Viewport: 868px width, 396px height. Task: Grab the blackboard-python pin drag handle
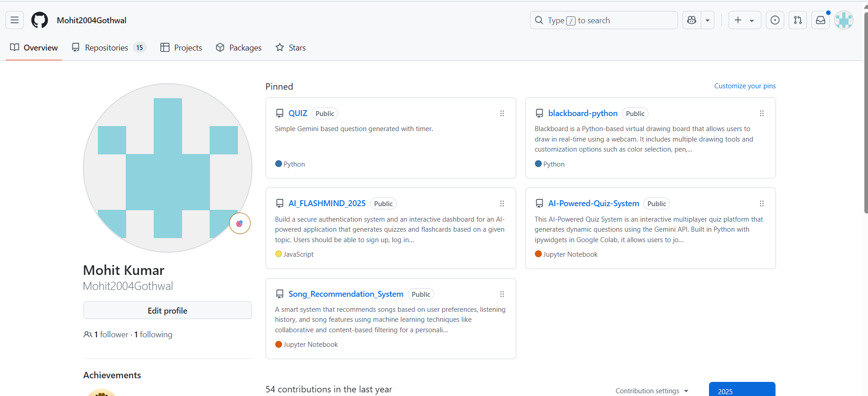tap(762, 113)
